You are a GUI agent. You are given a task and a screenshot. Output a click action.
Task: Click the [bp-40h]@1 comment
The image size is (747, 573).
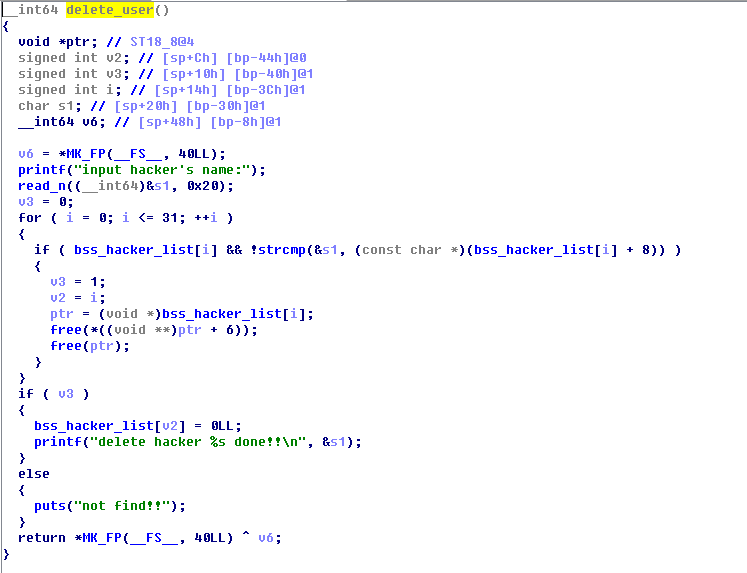pos(274,74)
